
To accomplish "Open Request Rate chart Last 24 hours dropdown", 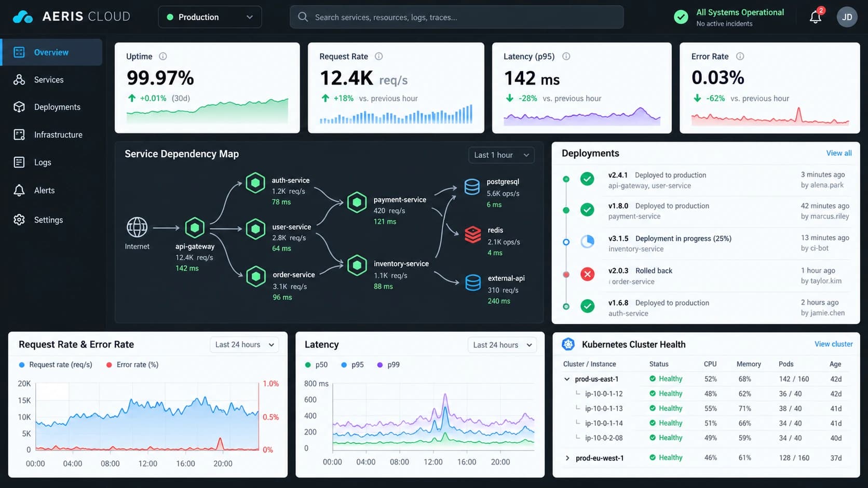I will [245, 345].
